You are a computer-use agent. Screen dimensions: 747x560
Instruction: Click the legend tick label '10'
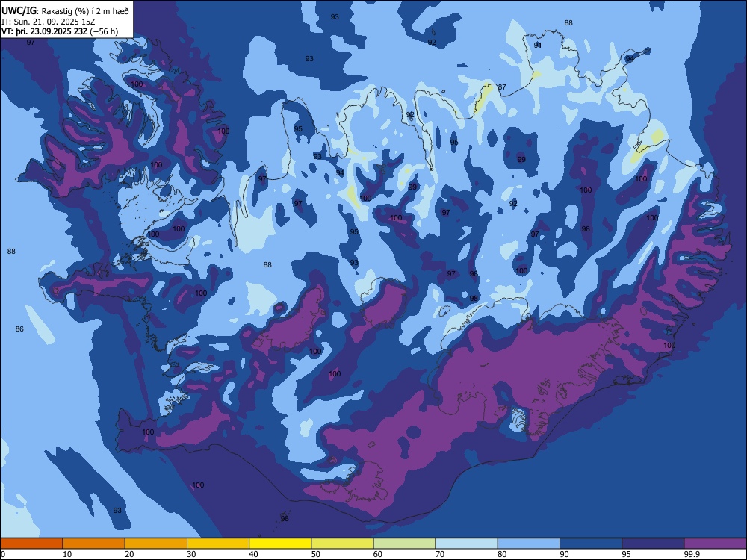pyautogui.click(x=67, y=554)
